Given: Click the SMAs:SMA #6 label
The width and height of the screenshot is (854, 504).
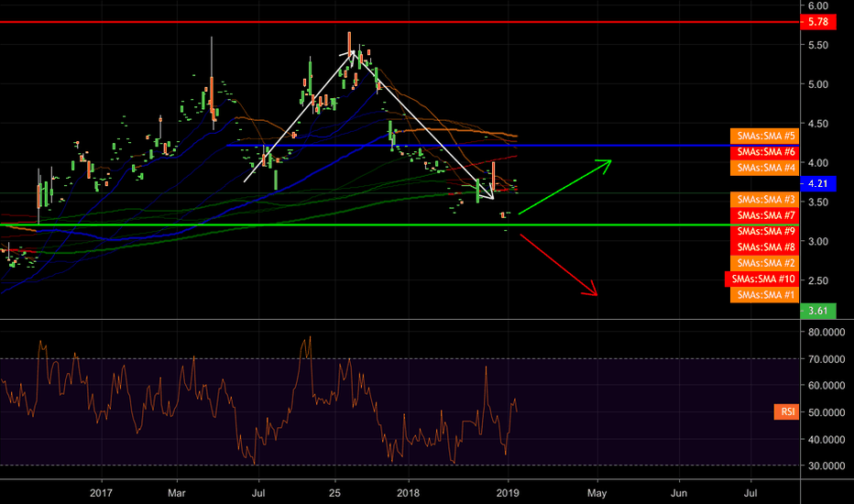Looking at the screenshot, I should [765, 151].
